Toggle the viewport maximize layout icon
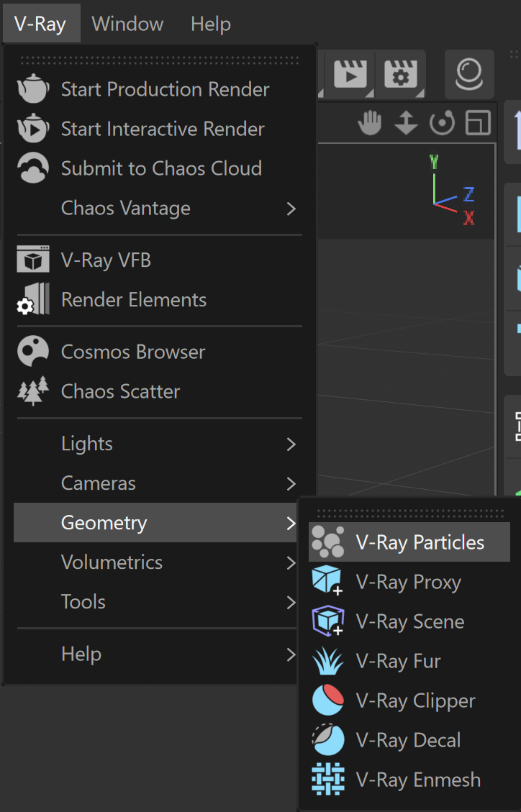Viewport: 521px width, 812px height. click(478, 123)
